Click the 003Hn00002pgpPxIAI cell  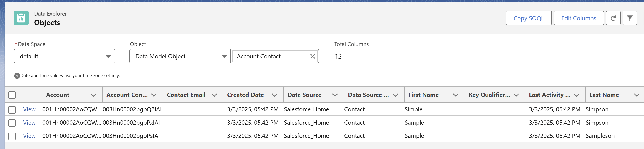pos(131,123)
